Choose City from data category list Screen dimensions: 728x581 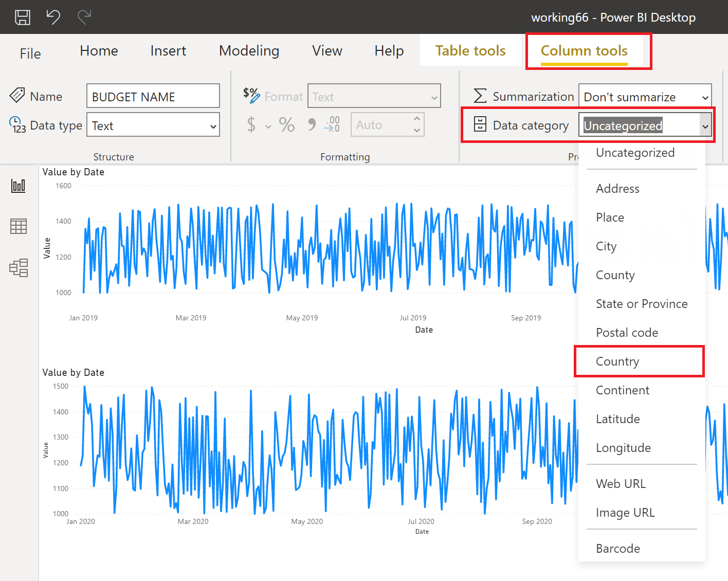click(x=642, y=246)
